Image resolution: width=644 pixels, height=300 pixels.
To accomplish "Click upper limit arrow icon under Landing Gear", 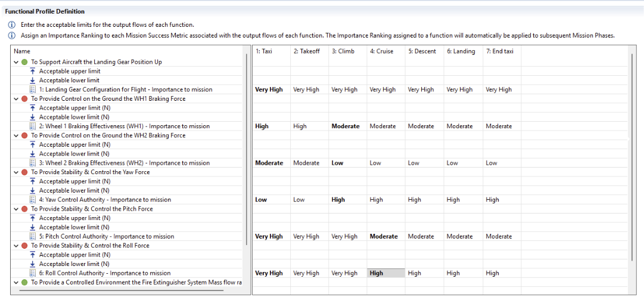I will [33, 71].
